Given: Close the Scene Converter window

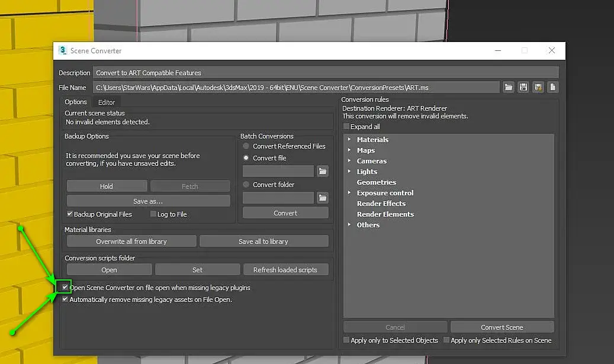Looking at the screenshot, I should (x=552, y=50).
